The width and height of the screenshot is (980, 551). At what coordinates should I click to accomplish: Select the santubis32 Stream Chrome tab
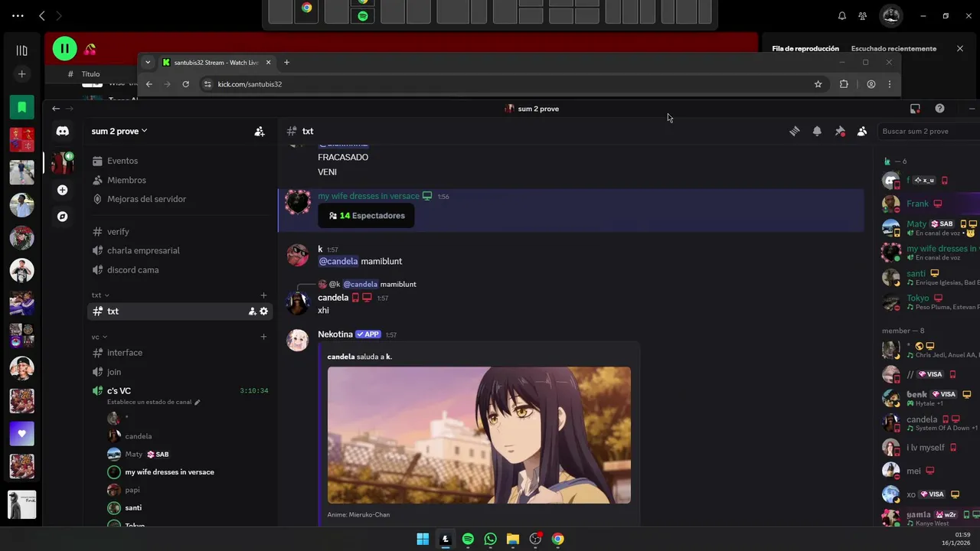tap(217, 63)
